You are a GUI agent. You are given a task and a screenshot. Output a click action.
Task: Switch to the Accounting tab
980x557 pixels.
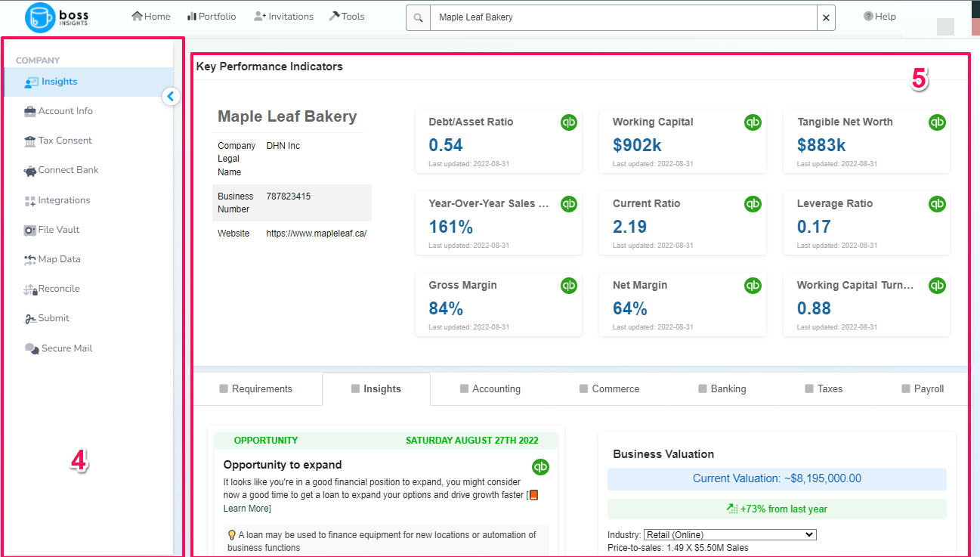[490, 388]
